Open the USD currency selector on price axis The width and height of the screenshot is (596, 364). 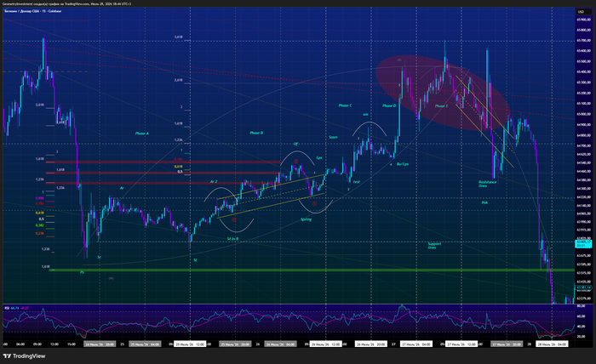click(582, 12)
